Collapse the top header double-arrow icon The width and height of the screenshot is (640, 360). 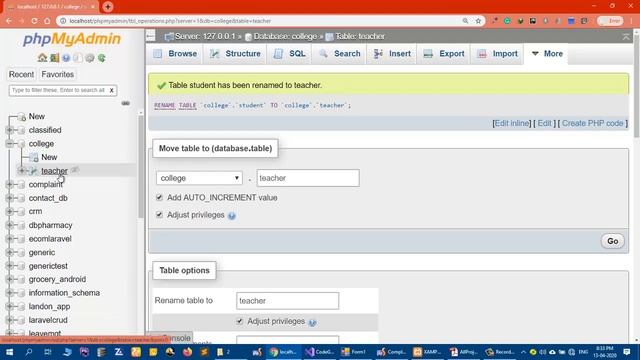coord(626,37)
